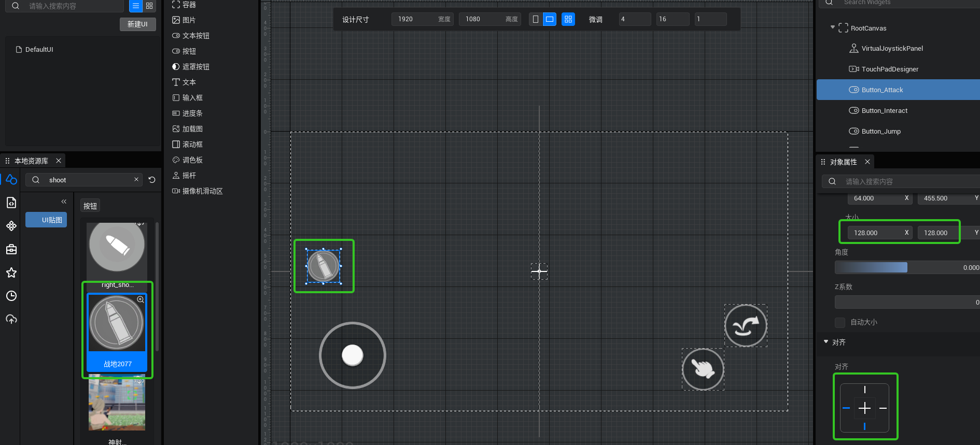Open favorites star in resource sidebar
The width and height of the screenshot is (980, 445).
pos(11,273)
